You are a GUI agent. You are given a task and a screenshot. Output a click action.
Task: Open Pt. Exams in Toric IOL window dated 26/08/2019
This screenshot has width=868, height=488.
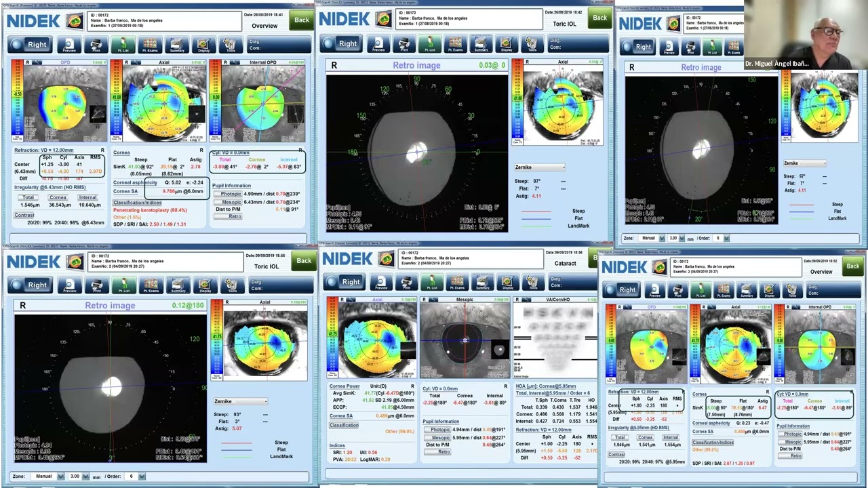455,44
